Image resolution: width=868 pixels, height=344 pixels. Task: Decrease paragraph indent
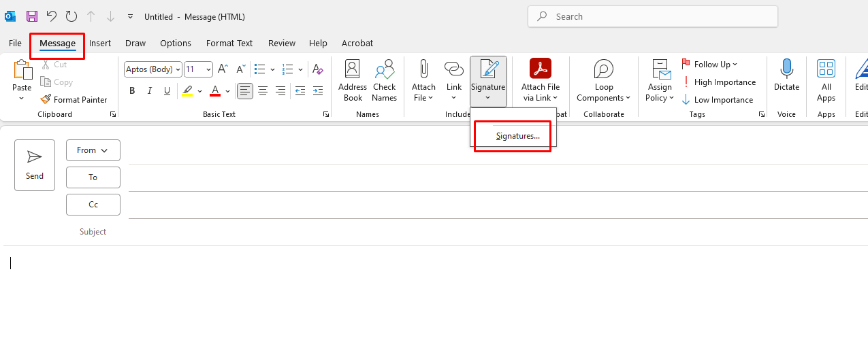300,90
